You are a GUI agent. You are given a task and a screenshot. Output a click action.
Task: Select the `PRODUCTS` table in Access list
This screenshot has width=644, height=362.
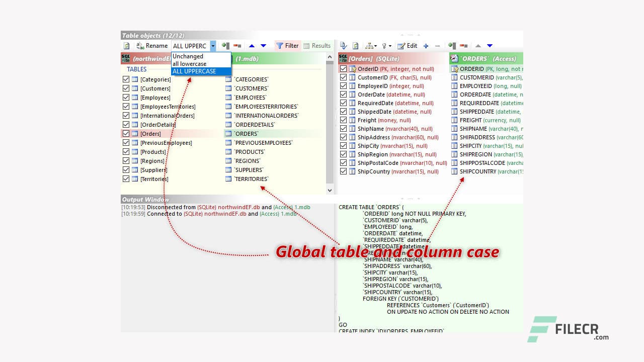click(x=250, y=152)
